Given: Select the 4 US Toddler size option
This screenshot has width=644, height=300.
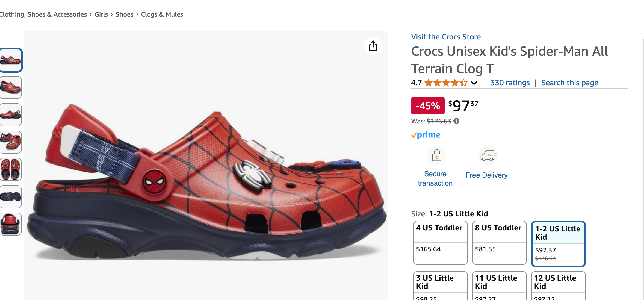Looking at the screenshot, I should 440,243.
